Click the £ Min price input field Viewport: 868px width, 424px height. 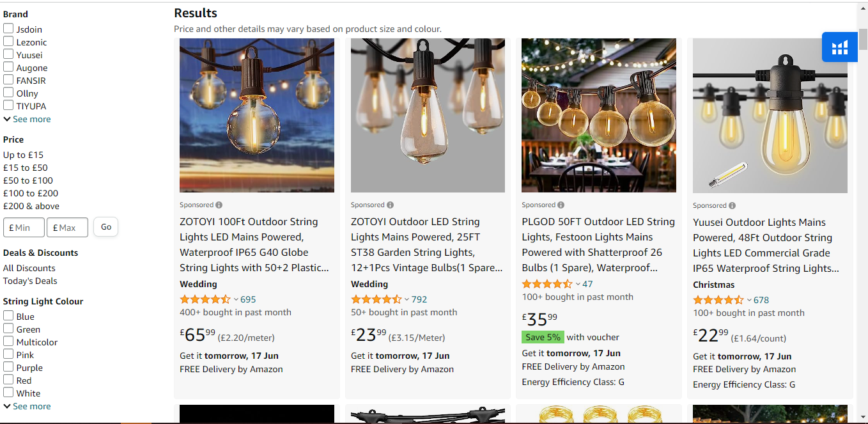[x=24, y=228]
